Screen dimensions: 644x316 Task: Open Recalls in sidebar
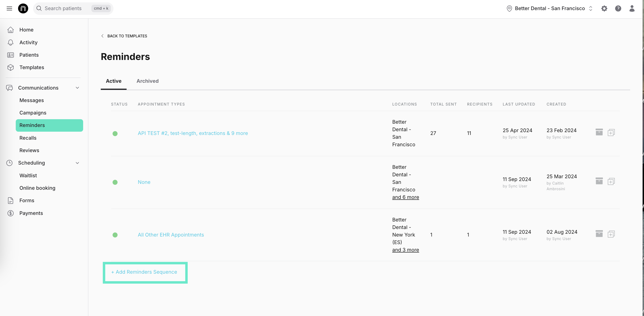click(28, 138)
